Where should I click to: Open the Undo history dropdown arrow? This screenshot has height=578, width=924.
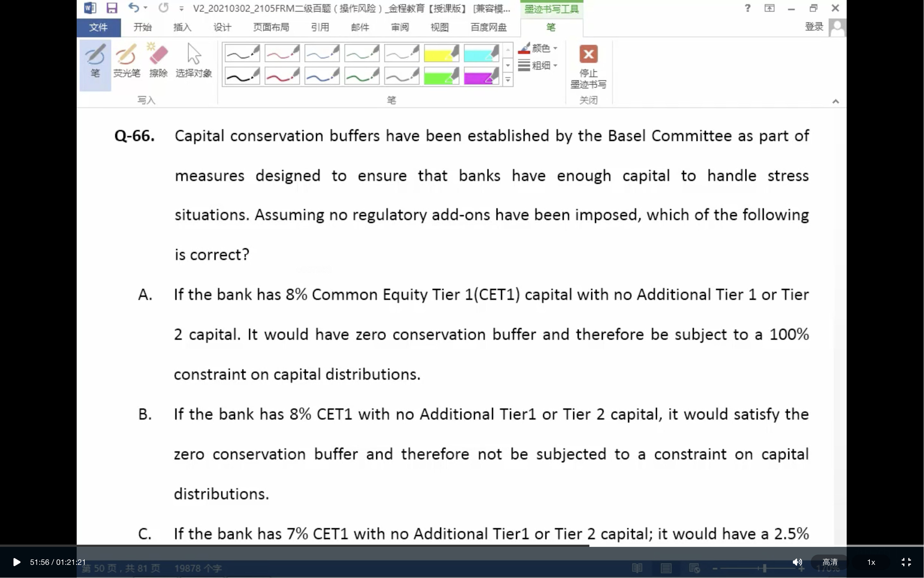[x=145, y=8]
